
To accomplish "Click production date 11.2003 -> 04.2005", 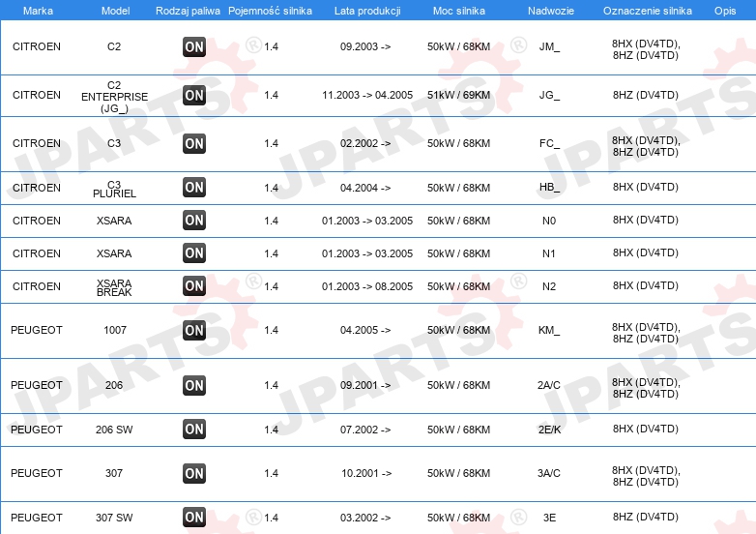I will [x=367, y=95].
